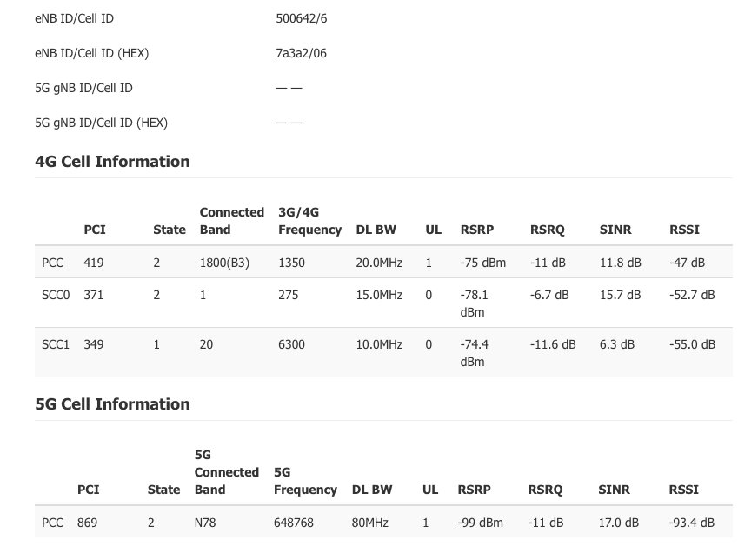Click the 3G/4G Frequency column header
This screenshot has width=738, height=560.
(x=309, y=221)
